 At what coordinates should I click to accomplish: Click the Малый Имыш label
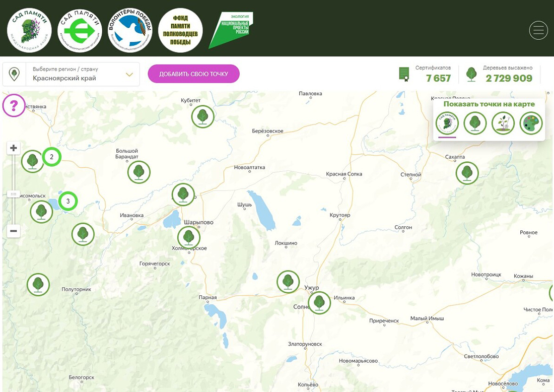coord(427,318)
